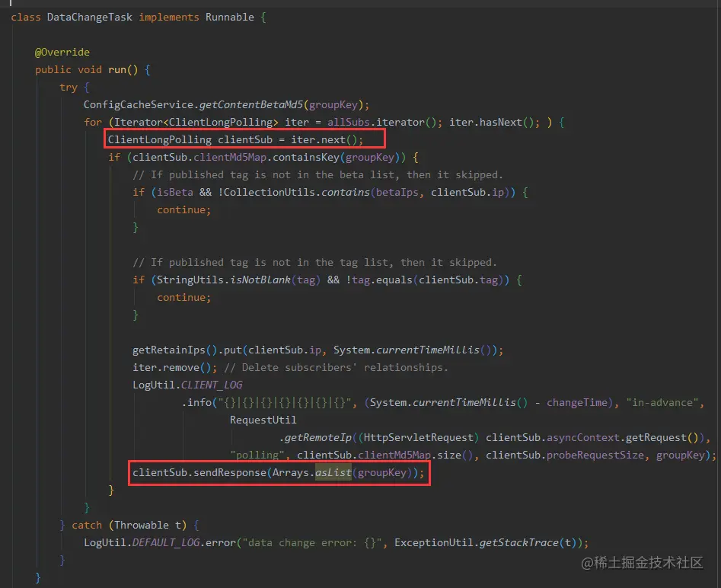Click the CollectionUtils class reference
Screen dimensions: 721x588
pyautogui.click(x=270, y=192)
